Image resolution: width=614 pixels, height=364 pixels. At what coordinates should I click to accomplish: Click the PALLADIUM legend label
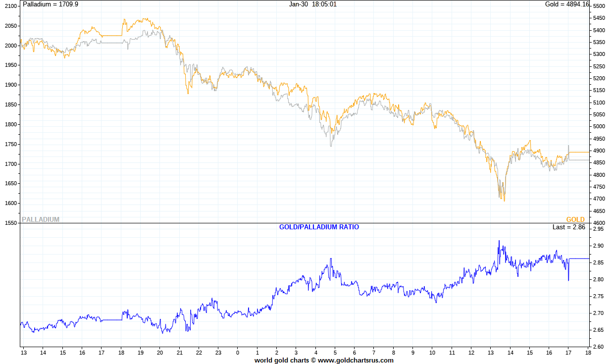[x=41, y=219]
